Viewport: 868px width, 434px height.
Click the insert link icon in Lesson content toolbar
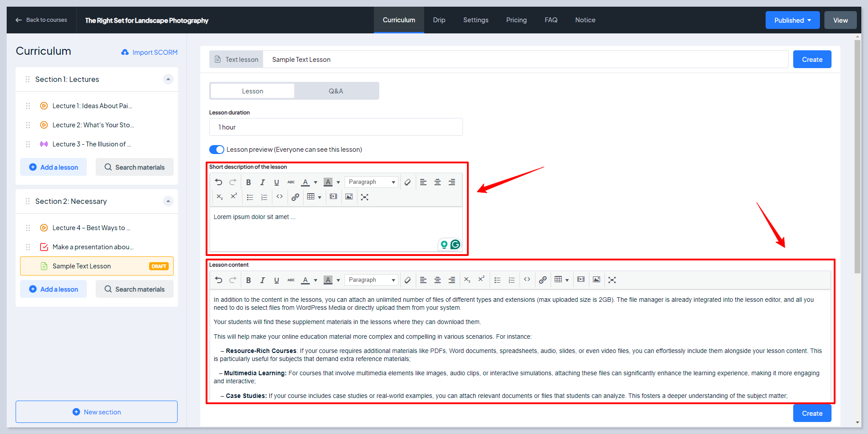[x=543, y=280]
